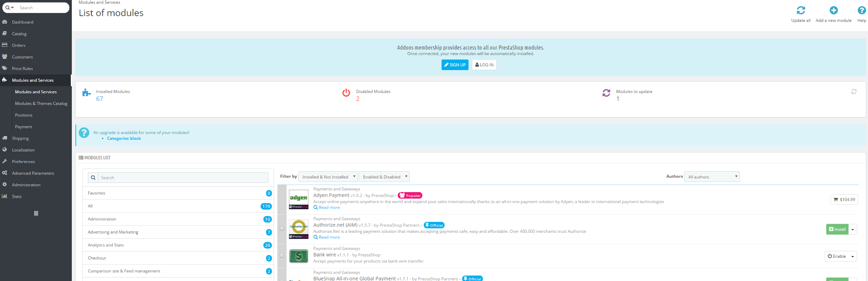Screen dimensions: 868x281
Task: Click the Localization globe icon
Action: click(x=5, y=150)
